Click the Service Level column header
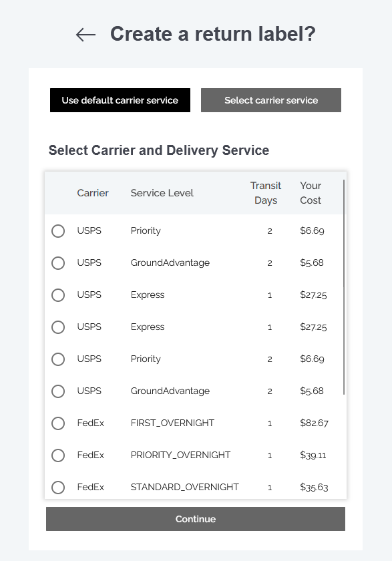 click(x=162, y=193)
